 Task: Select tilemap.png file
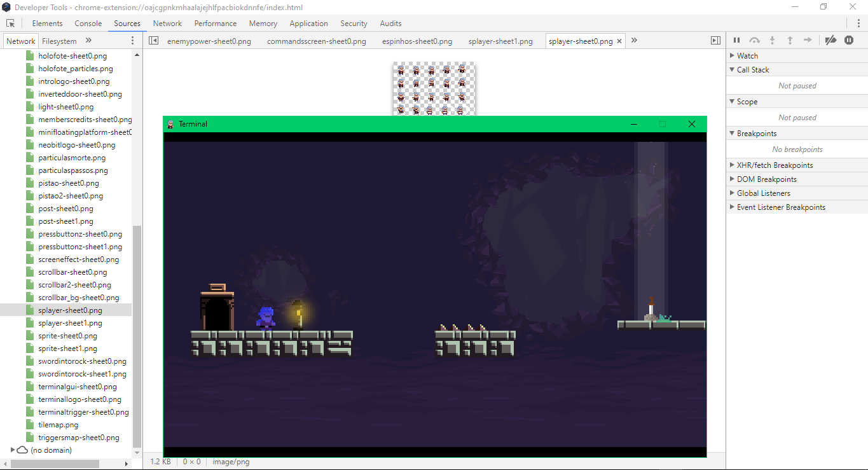[x=59, y=425]
